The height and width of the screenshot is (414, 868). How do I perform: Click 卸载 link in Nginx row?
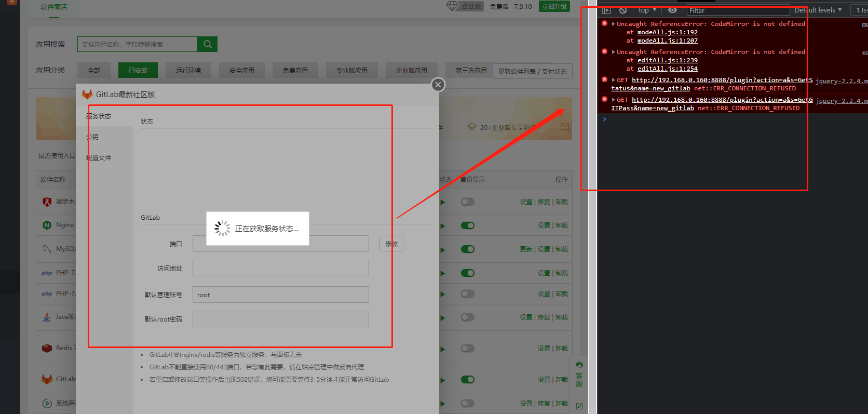click(x=562, y=225)
